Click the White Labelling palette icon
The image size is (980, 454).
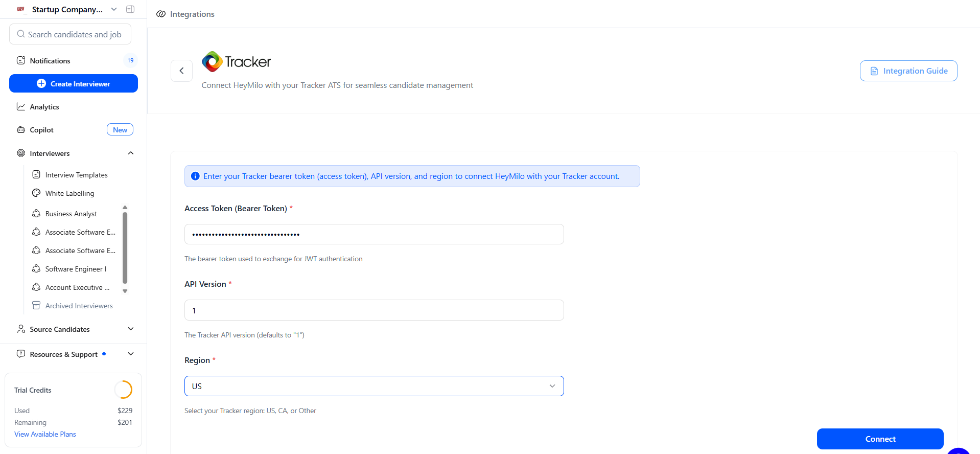pos(36,193)
